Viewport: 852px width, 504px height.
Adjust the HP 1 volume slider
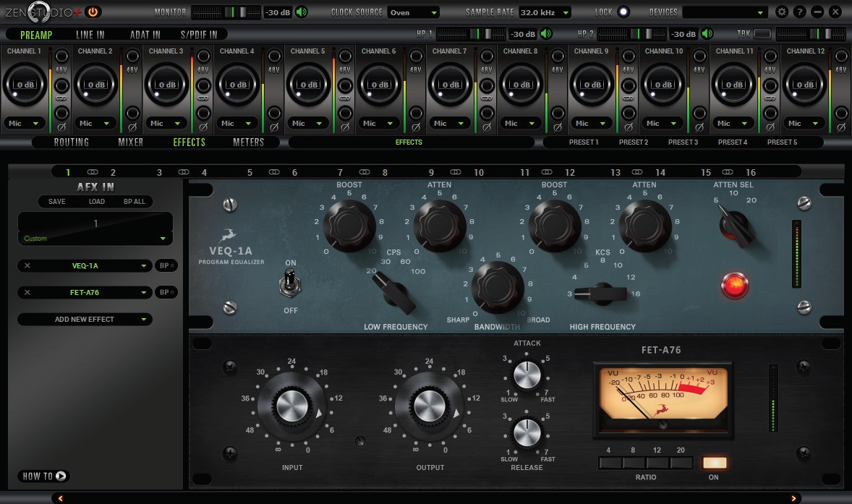471,34
